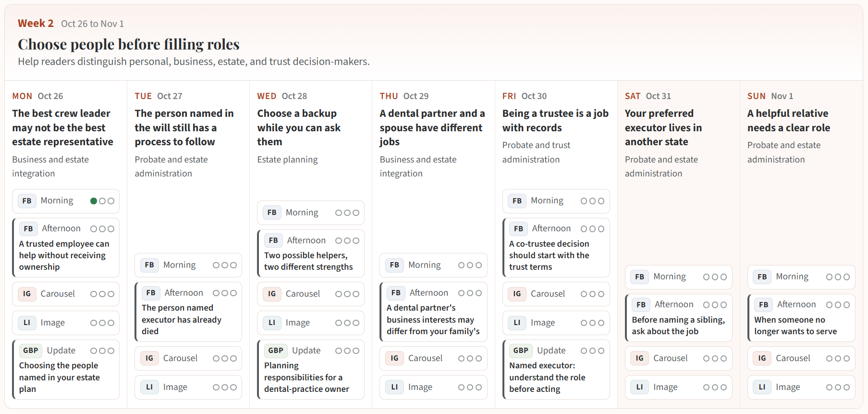
Task: Select the LI badge on Thursday's Image post
Action: point(394,387)
